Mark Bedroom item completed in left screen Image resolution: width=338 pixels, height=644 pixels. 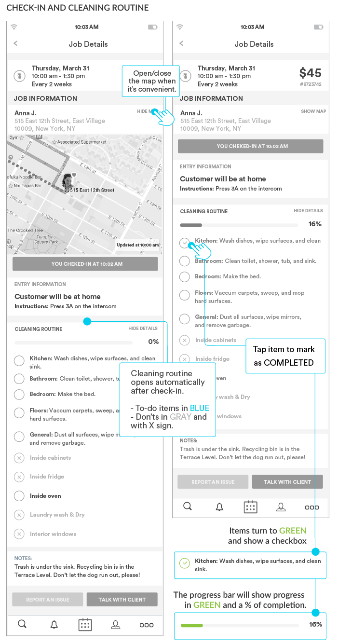(19, 394)
